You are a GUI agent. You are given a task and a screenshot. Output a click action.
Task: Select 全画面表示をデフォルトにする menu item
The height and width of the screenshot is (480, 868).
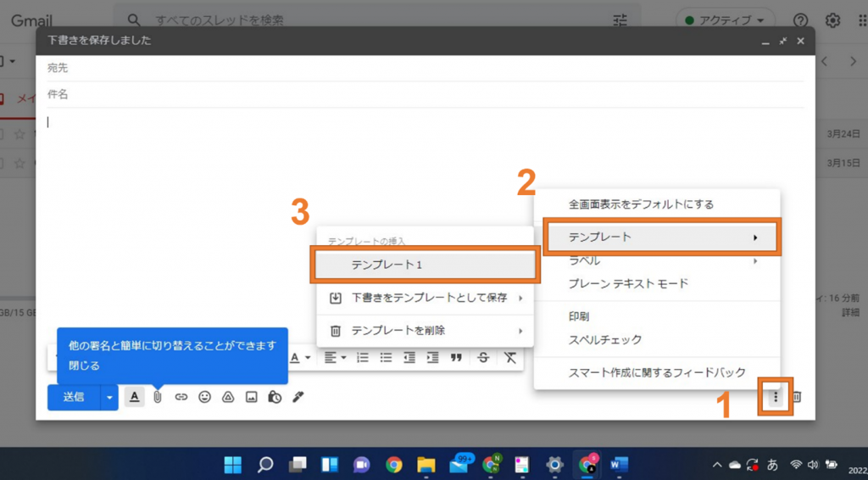[657, 204]
